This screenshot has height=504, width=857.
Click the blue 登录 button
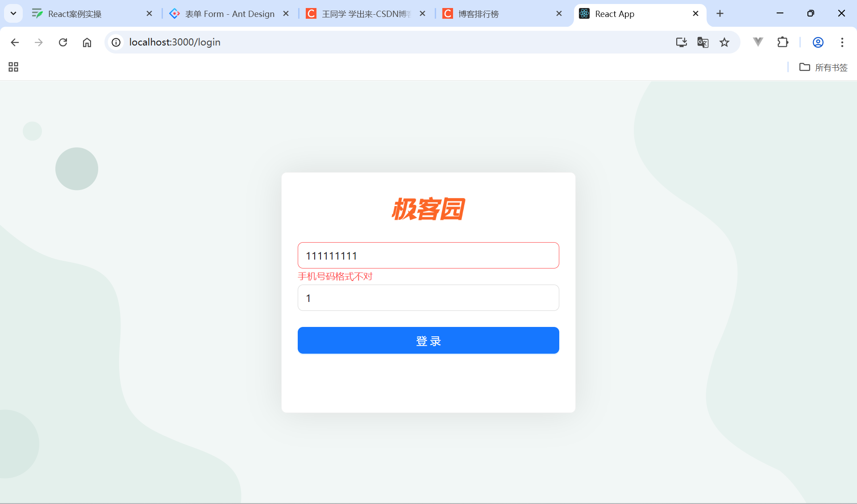point(428,340)
